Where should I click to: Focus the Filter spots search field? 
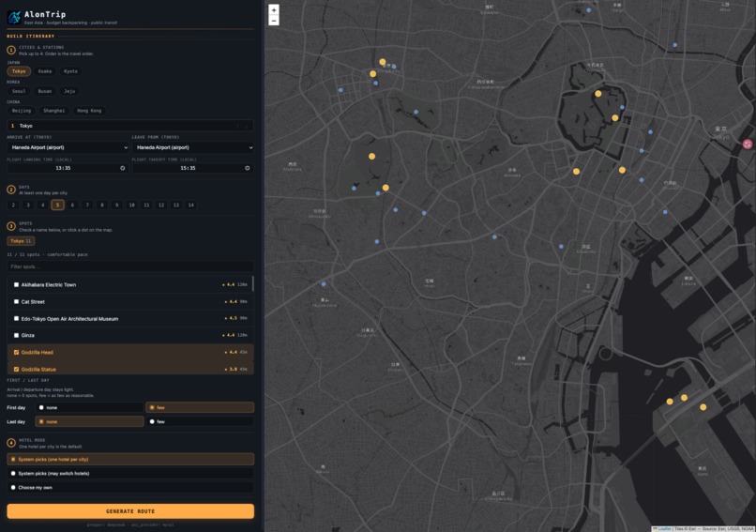130,266
